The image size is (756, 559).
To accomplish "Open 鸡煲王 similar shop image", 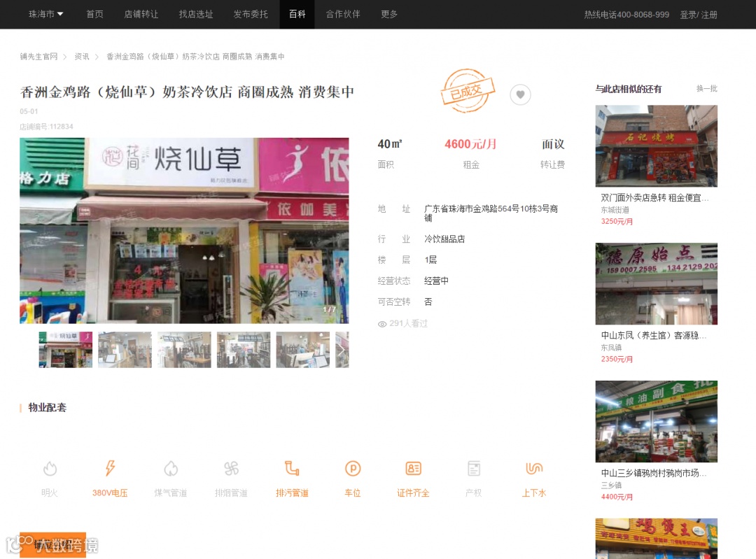I will click(656, 539).
